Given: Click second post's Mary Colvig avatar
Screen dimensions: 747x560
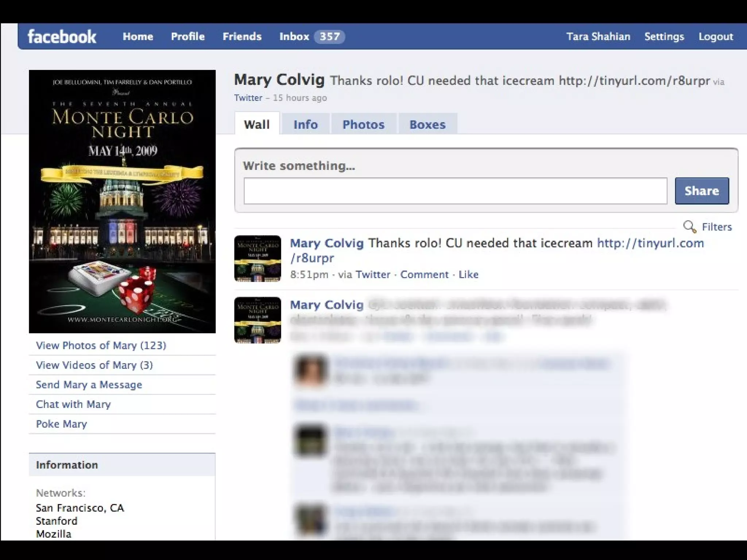Looking at the screenshot, I should point(258,320).
